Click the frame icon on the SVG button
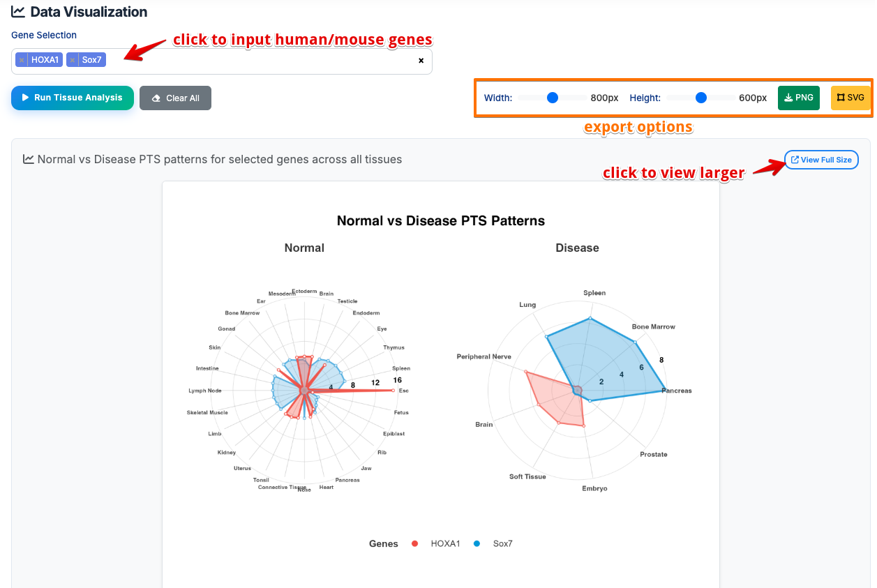This screenshot has width=877, height=588. click(x=839, y=98)
